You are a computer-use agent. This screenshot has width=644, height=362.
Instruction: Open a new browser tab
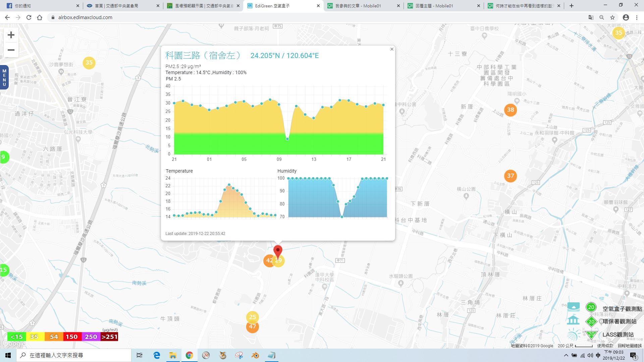click(x=572, y=6)
